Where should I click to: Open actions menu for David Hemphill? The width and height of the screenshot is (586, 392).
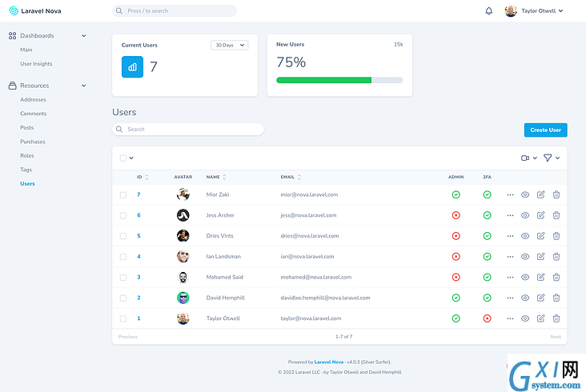coord(510,298)
